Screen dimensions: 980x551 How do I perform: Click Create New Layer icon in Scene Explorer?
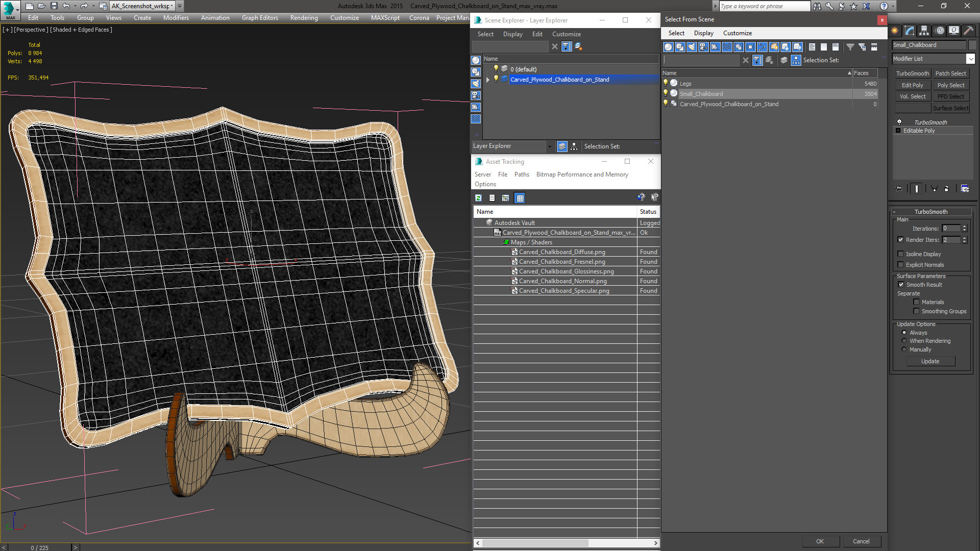tap(578, 46)
